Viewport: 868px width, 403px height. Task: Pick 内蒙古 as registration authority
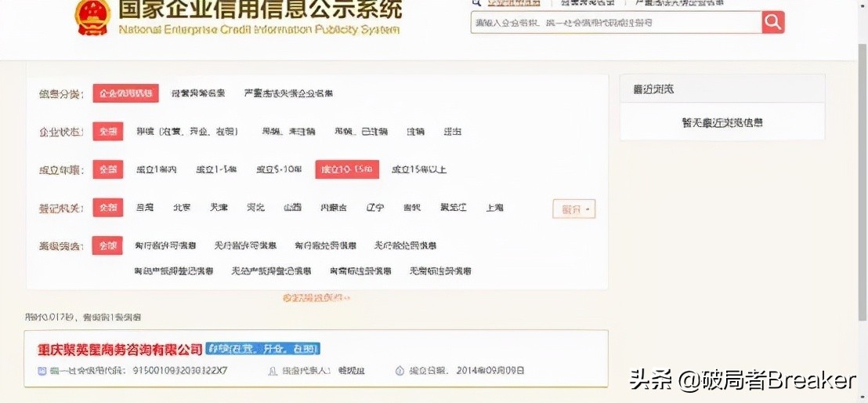click(334, 208)
